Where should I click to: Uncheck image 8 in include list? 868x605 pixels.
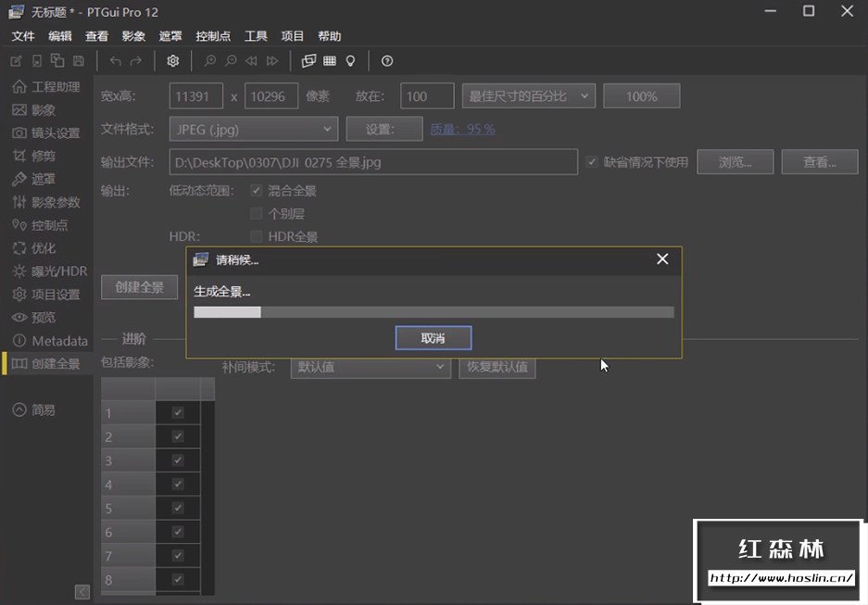click(x=178, y=579)
